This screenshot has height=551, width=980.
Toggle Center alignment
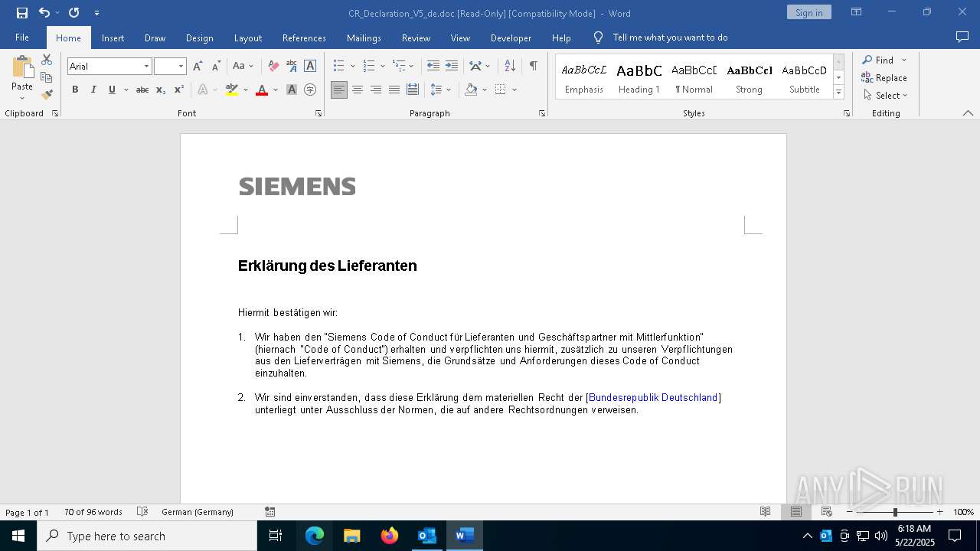pos(358,90)
